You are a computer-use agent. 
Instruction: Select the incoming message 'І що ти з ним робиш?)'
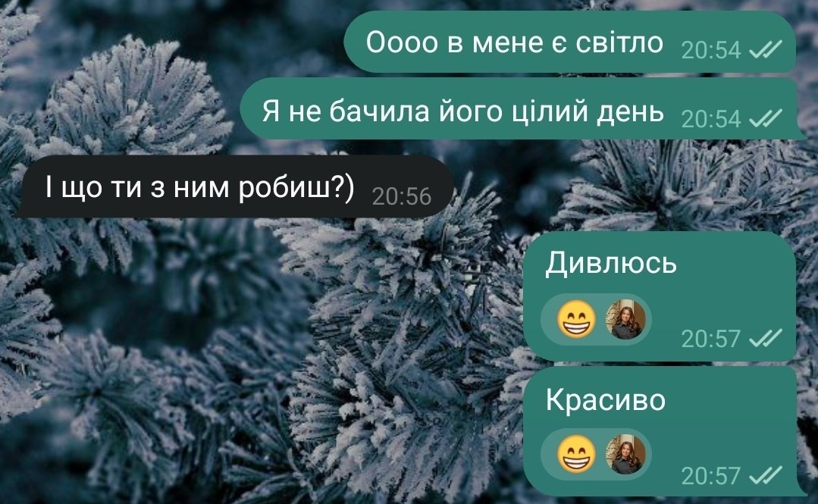(200, 186)
